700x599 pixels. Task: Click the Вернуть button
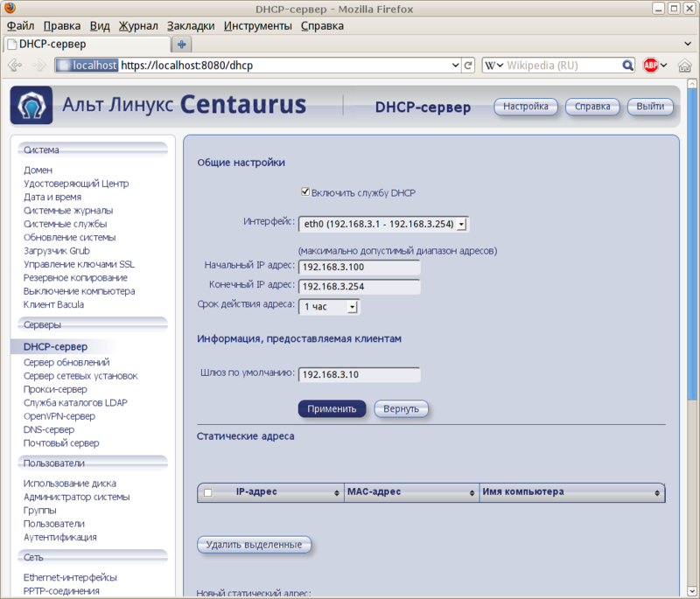click(401, 409)
